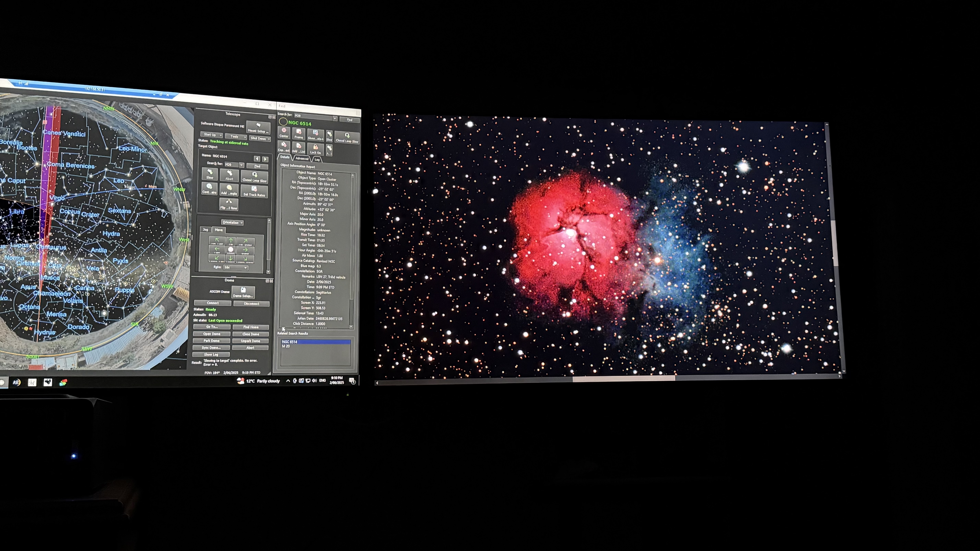Screen dimensions: 980x551
Task: Expand the Orientation dropdown
Action: (x=232, y=222)
